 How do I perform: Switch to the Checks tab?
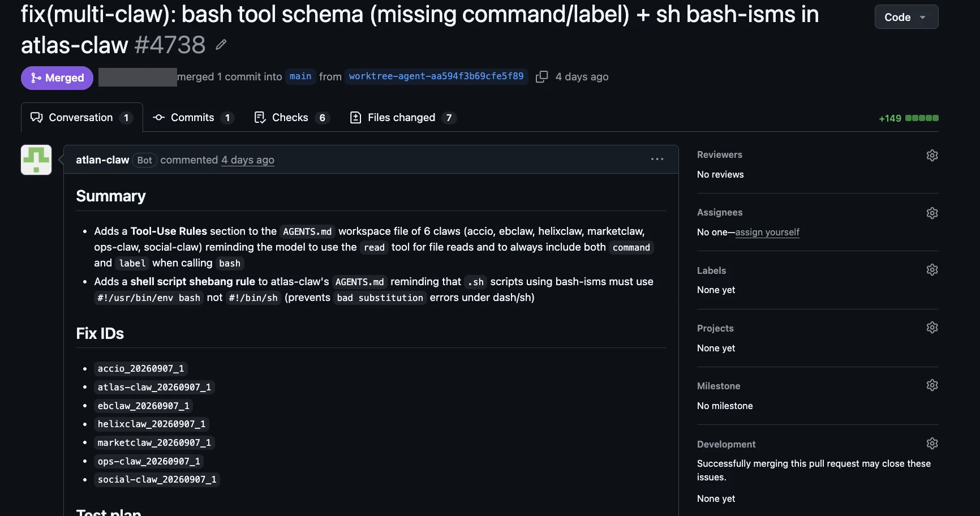pos(291,118)
